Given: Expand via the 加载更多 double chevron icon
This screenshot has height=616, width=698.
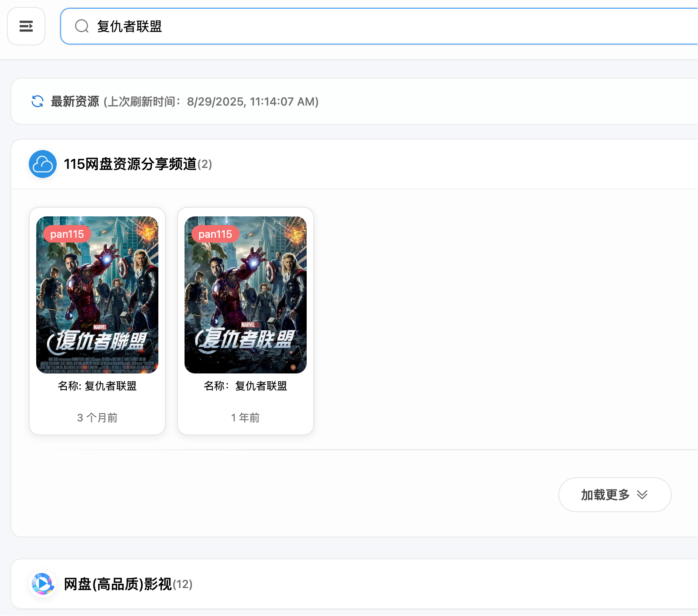Looking at the screenshot, I should [x=642, y=495].
